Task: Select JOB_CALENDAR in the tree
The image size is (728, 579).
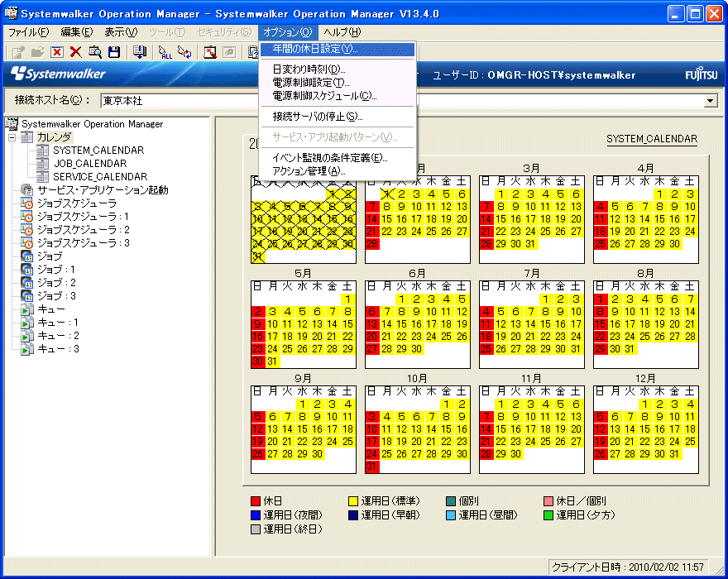Action: (90, 164)
